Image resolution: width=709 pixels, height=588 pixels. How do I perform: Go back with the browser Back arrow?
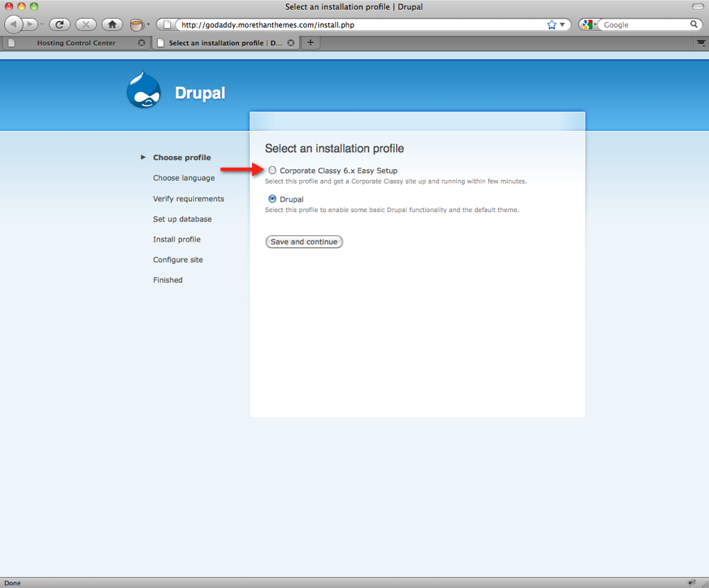click(13, 24)
